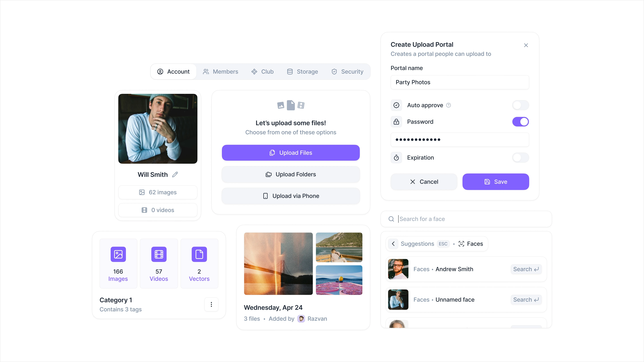644x362 pixels.
Task: Turn off the Password toggle
Action: (520, 122)
